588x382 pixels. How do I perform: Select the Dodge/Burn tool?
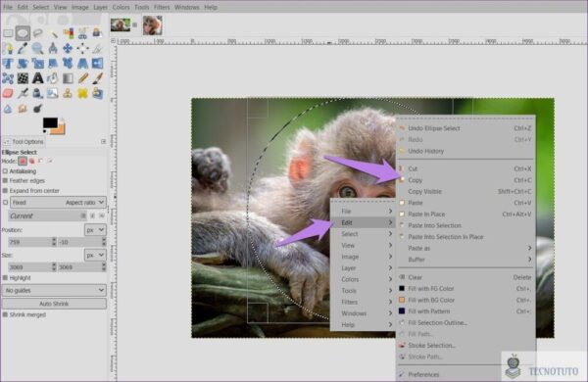(x=37, y=109)
